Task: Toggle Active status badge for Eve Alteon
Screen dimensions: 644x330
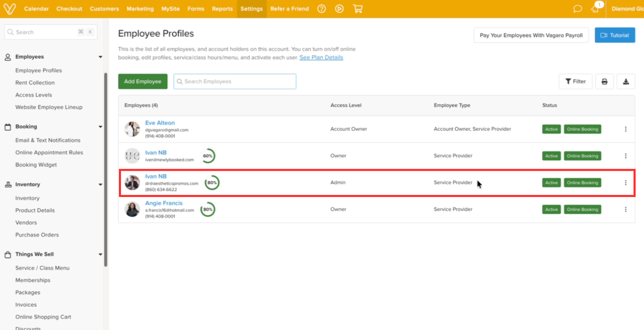Action: click(x=551, y=129)
